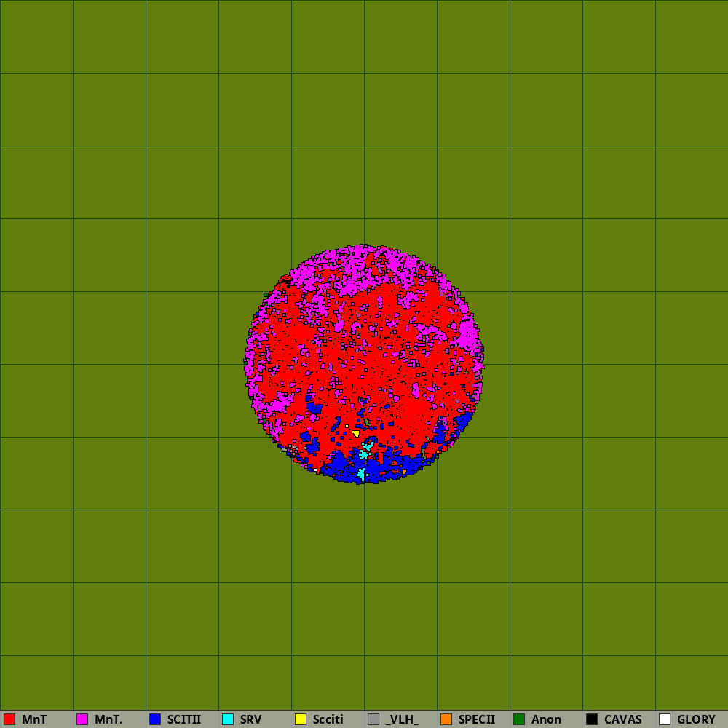Click the yellow Scciti territory on the map

[356, 434]
